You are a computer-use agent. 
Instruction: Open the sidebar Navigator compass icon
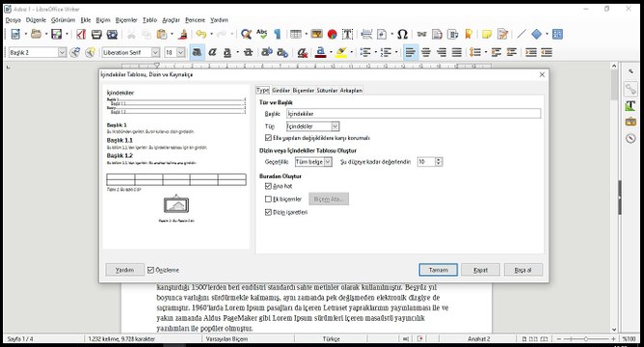point(631,139)
